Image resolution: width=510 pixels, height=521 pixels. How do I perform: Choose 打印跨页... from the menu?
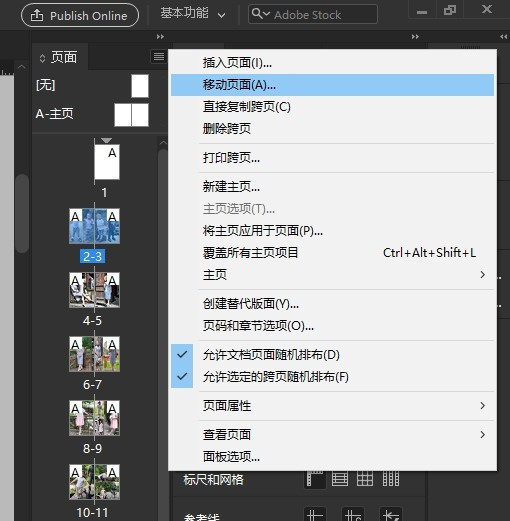(332, 158)
